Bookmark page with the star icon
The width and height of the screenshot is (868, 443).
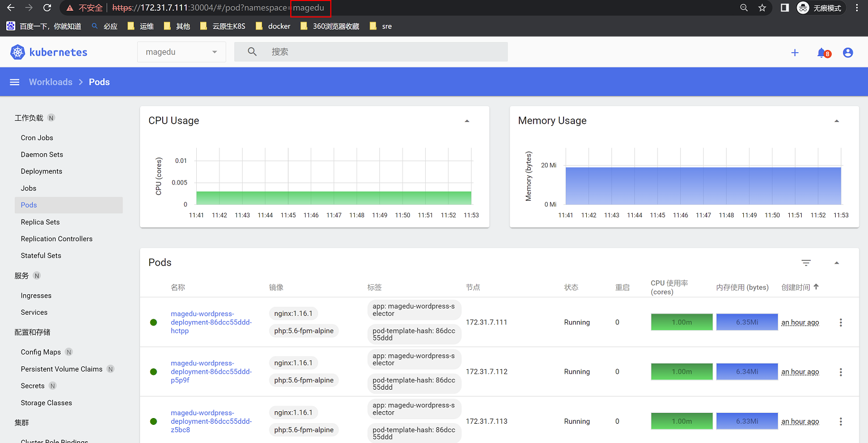(x=762, y=8)
